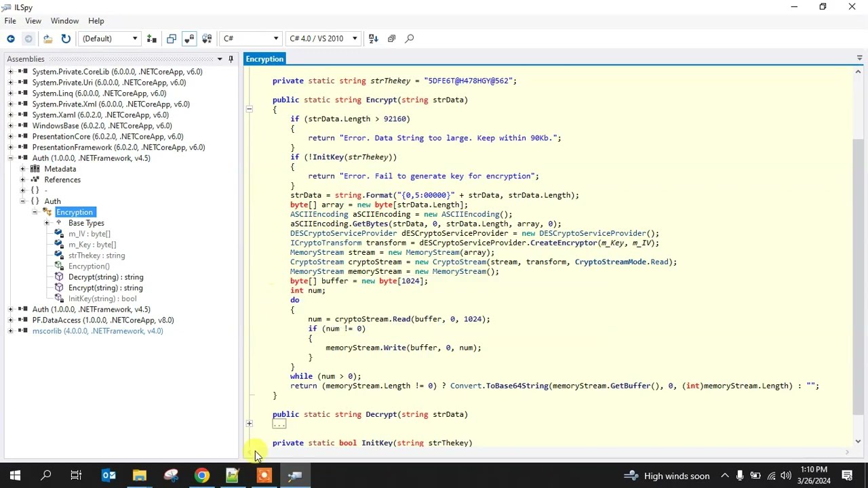868x488 pixels.
Task: Reload assemblies with the refresh icon
Action: point(66,39)
